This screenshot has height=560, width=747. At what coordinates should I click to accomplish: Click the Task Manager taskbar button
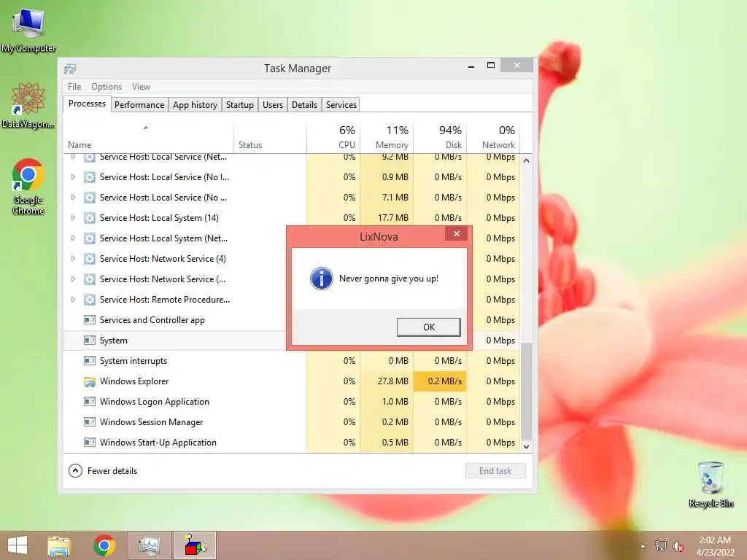[x=150, y=545]
